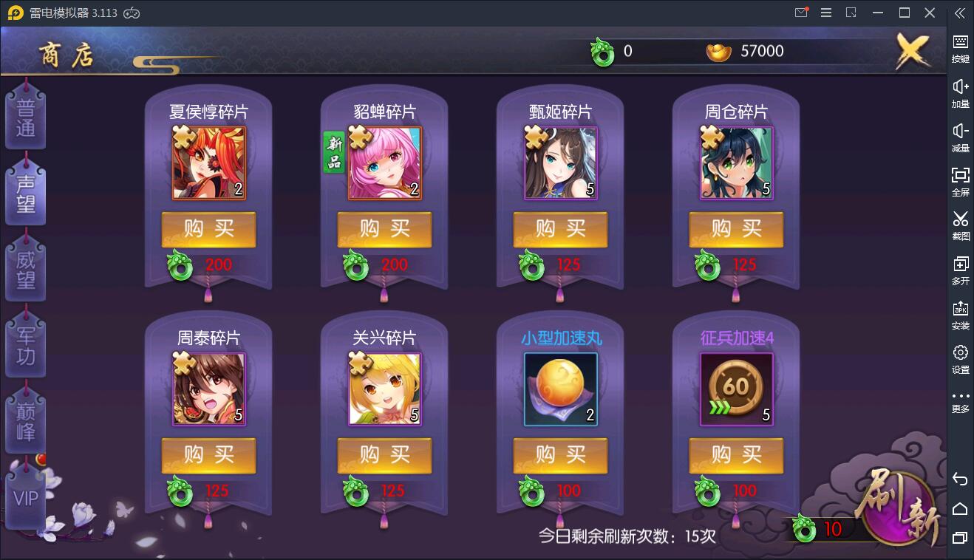Screen dimensions: 974x560
Task: Select the 征兵加速4 item thumbnail
Action: [737, 389]
